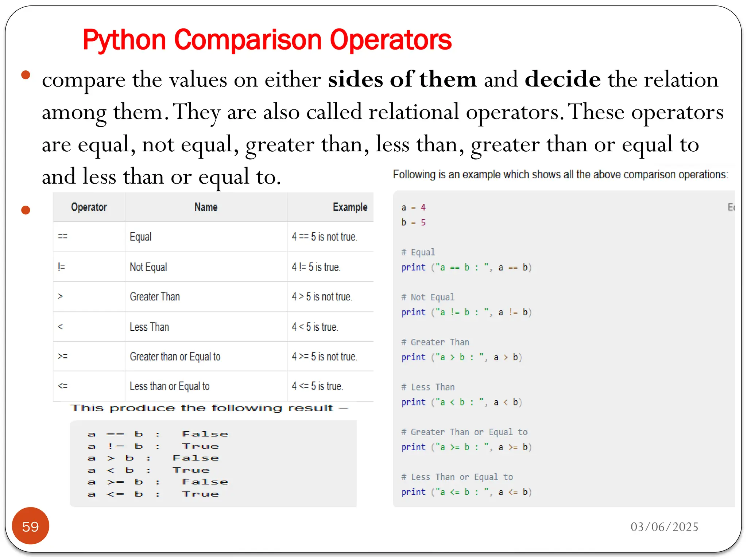Click the print "a <= b" code line
747x560 pixels.
pos(467,492)
